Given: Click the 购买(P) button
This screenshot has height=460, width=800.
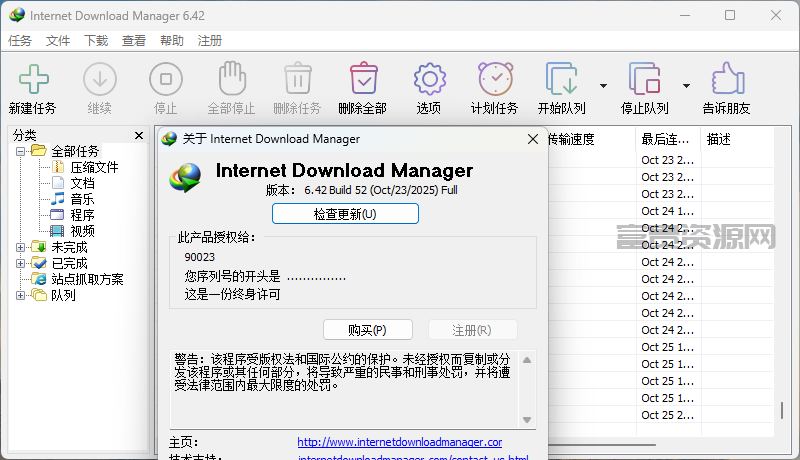Looking at the screenshot, I should pyautogui.click(x=367, y=330).
